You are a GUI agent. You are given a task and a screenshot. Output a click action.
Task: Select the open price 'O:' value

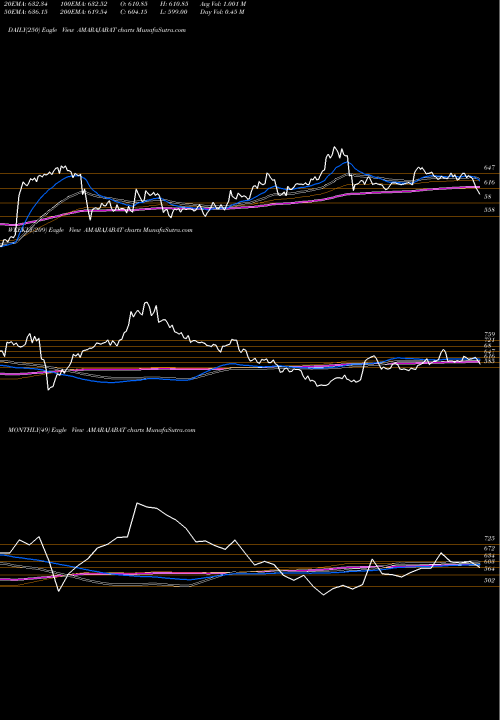(135, 4)
